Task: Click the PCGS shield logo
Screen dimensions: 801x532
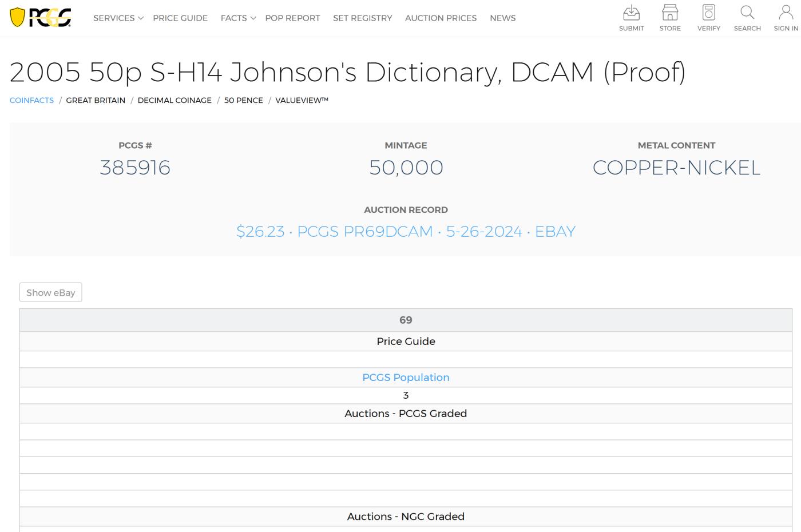Action: click(40, 18)
